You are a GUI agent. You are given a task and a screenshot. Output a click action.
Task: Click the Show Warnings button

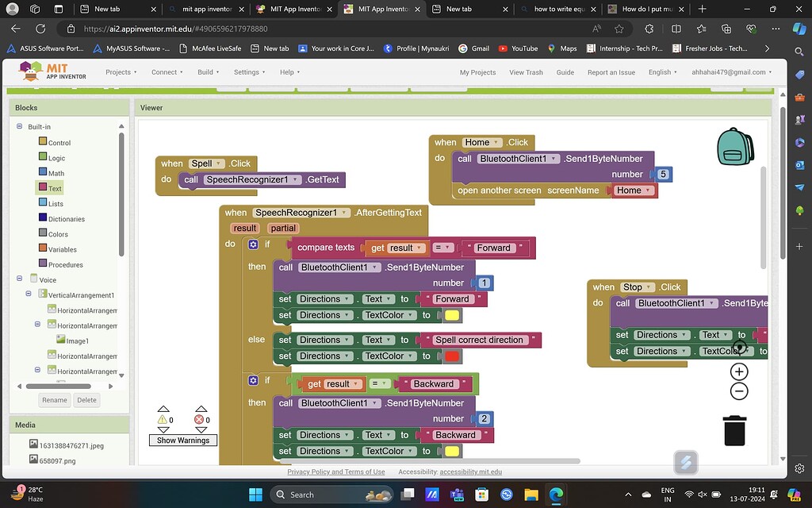182,441
